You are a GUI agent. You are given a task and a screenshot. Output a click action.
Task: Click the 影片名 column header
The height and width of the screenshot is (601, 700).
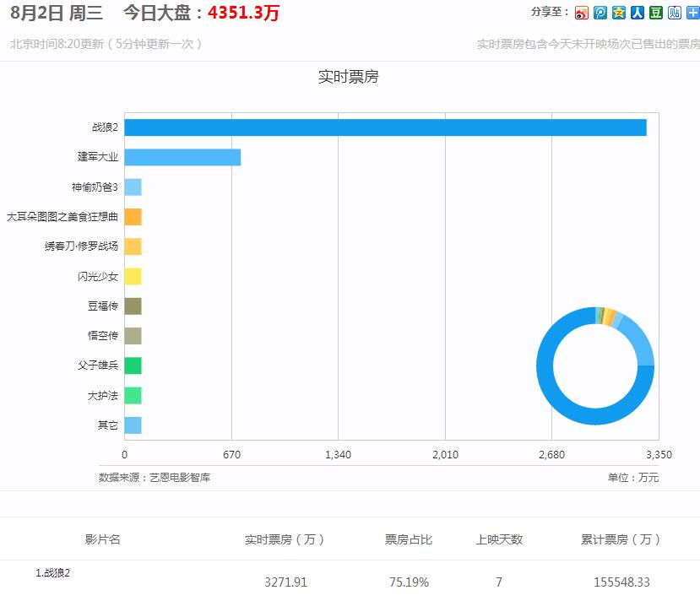103,539
